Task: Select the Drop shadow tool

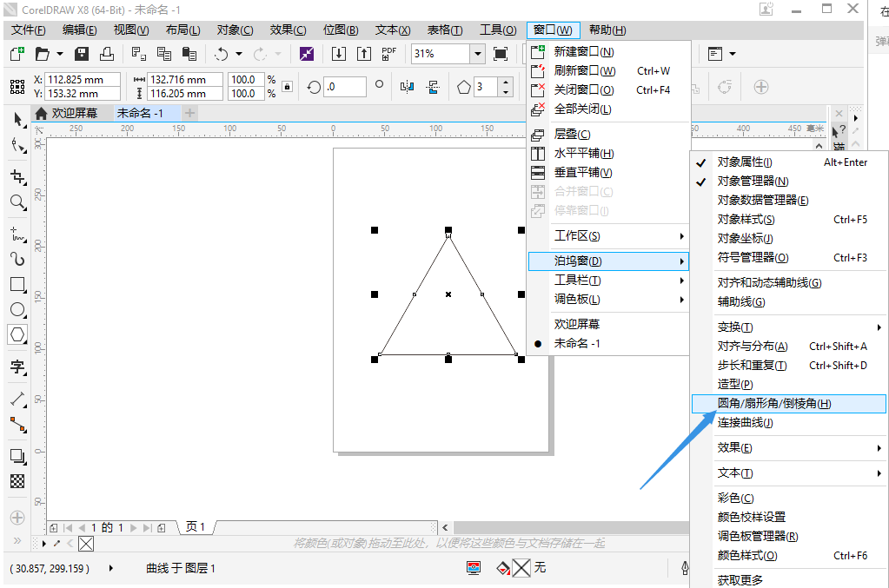Action: click(17, 456)
